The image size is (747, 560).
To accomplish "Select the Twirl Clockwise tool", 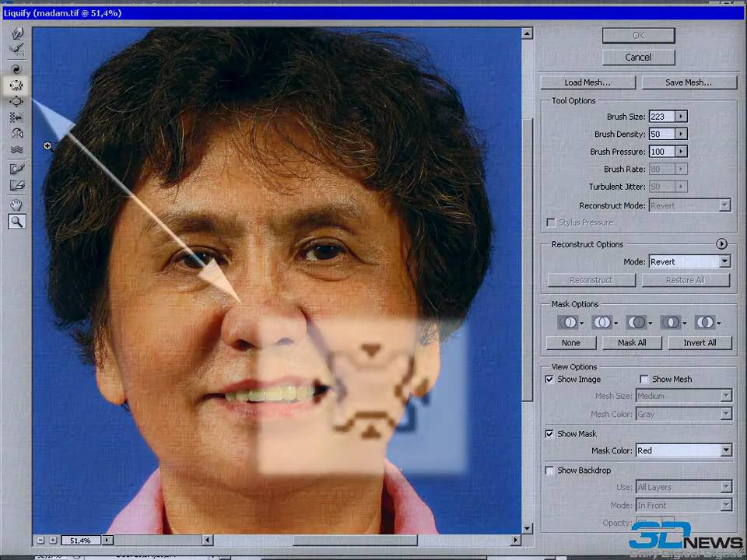I will coord(16,69).
